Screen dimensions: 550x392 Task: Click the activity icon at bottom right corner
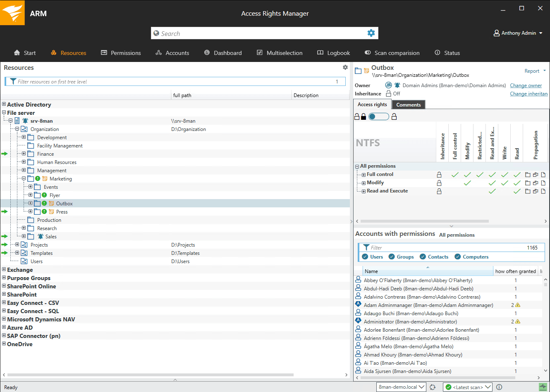point(544,387)
